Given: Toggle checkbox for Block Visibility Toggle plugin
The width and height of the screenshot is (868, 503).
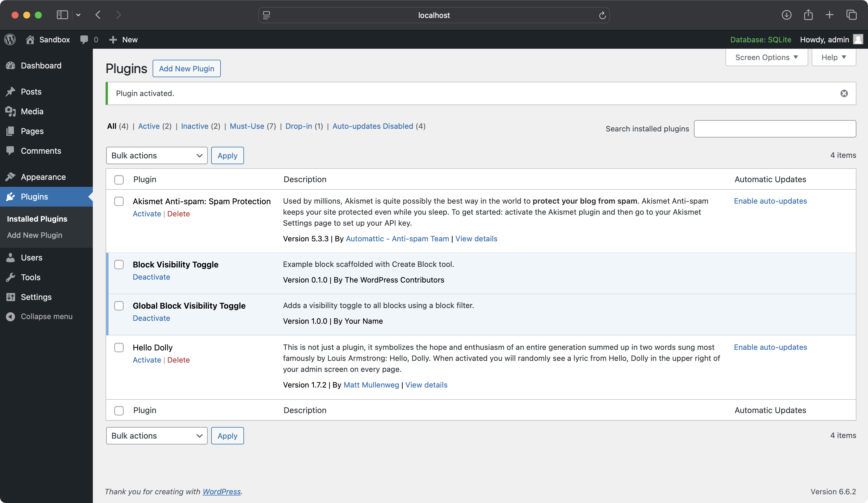Looking at the screenshot, I should point(119,264).
